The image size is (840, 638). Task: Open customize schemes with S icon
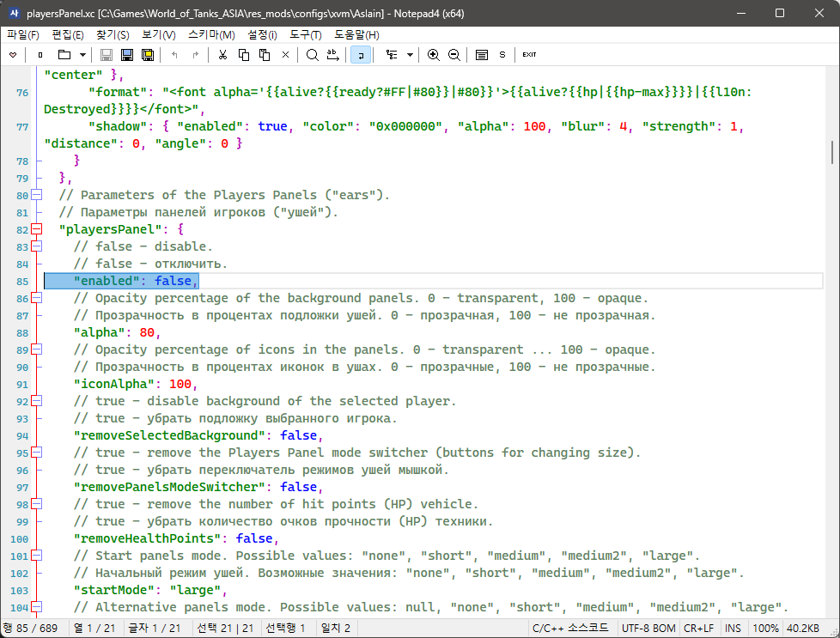(502, 55)
